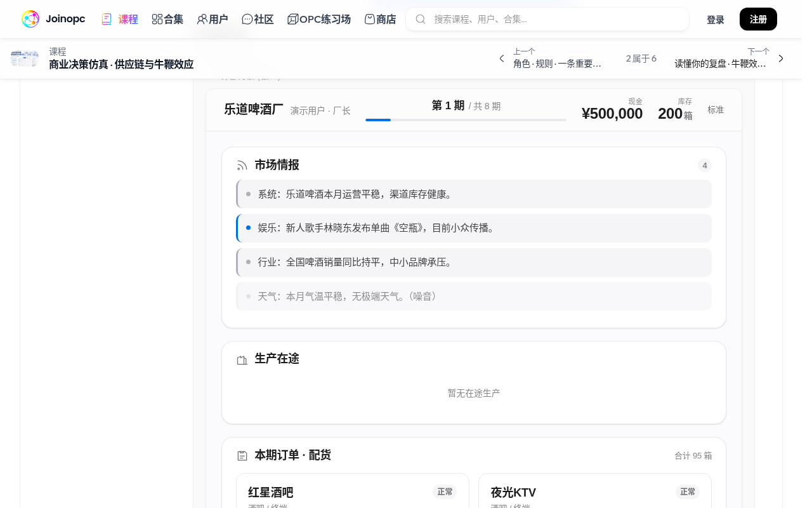Select news item 行业：全国啤酒销量同比持平

pyautogui.click(x=474, y=262)
